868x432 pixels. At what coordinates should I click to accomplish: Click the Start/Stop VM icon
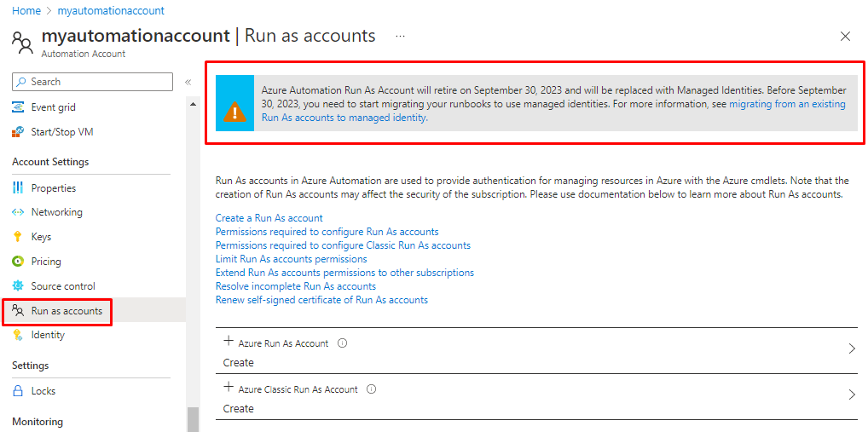click(x=18, y=132)
